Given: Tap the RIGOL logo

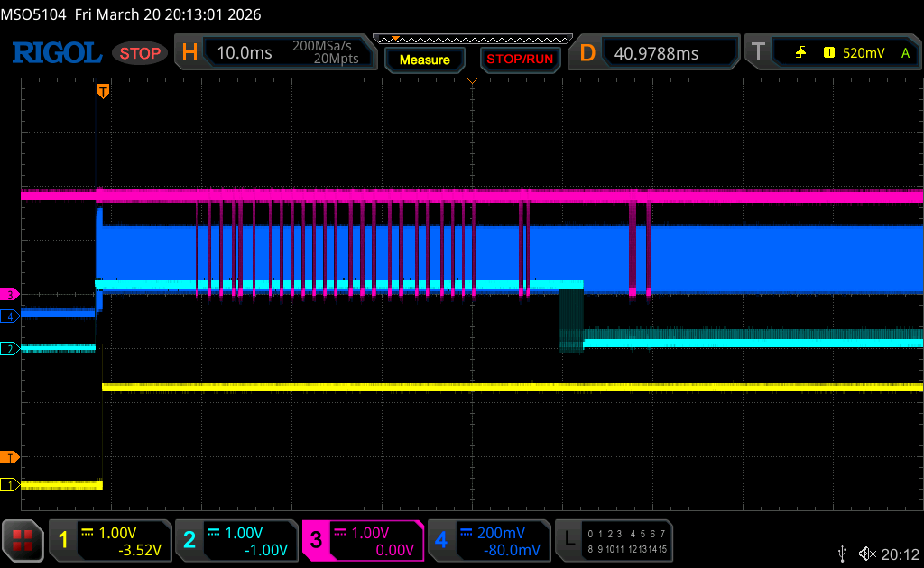Looking at the screenshot, I should coord(57,53).
